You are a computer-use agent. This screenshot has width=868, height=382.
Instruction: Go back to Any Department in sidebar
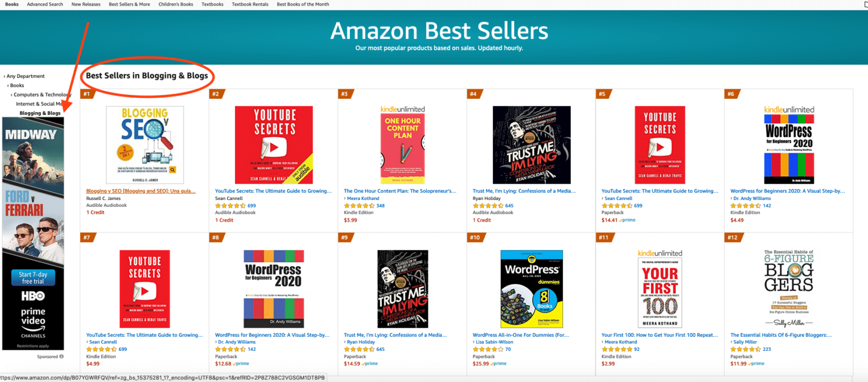[25, 76]
